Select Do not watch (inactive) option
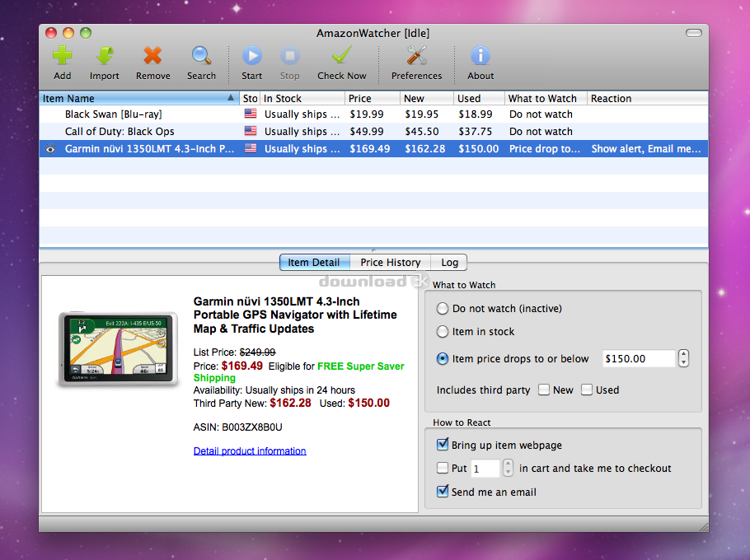The image size is (750, 560). (443, 309)
